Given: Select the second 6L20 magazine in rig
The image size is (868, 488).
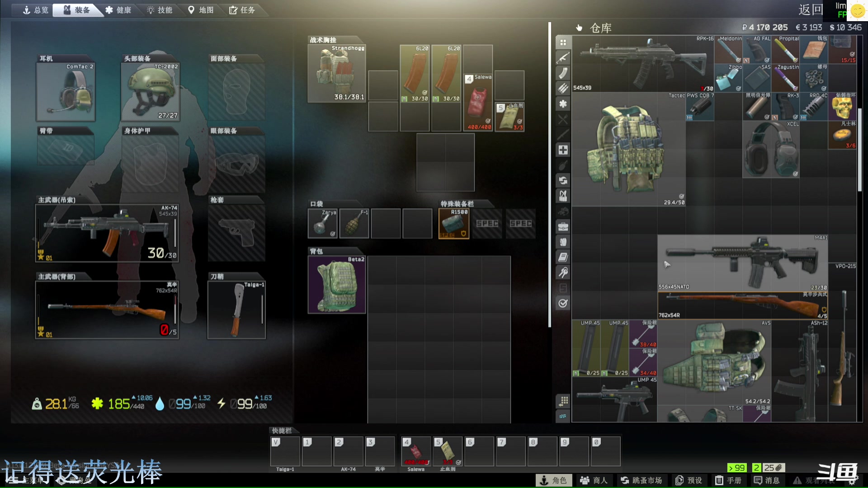Looking at the screenshot, I should point(446,74).
